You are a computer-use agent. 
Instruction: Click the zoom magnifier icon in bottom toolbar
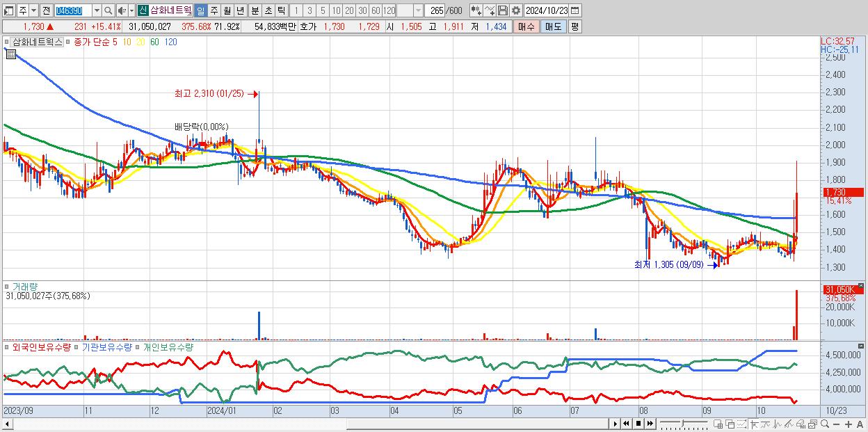825,424
